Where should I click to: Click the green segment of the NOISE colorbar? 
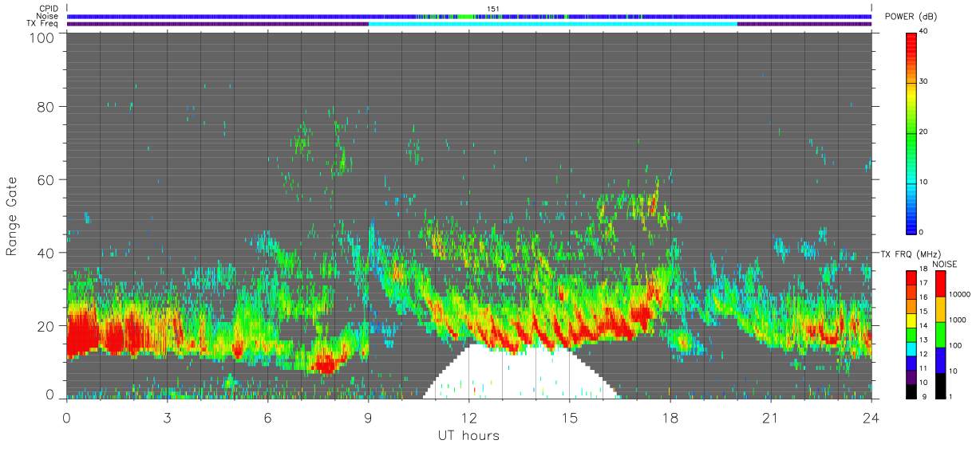tap(940, 334)
